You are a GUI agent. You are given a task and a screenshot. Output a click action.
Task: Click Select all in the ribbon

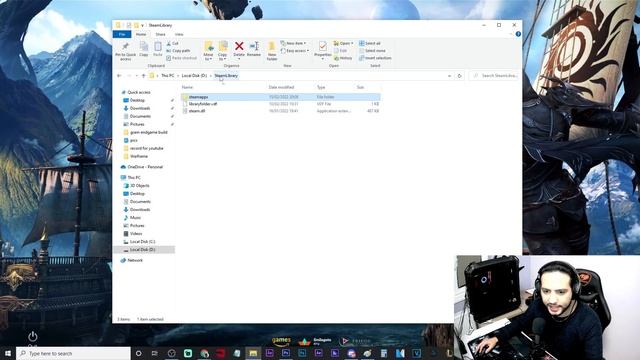[370, 43]
